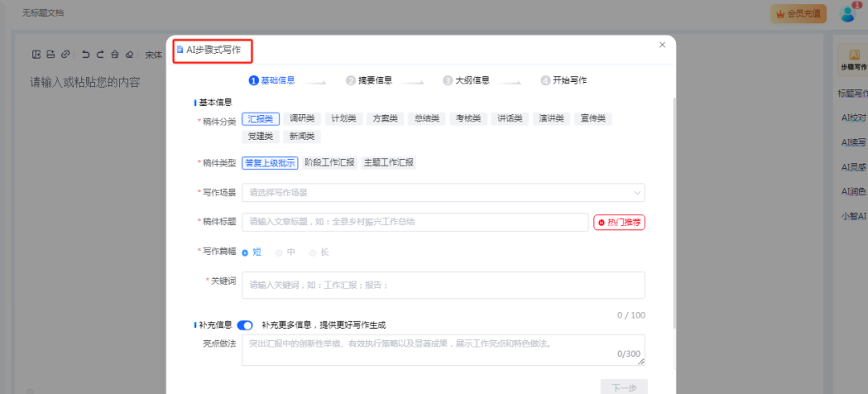Click the 无标题文档 document title
The image size is (868, 394).
[x=43, y=13]
